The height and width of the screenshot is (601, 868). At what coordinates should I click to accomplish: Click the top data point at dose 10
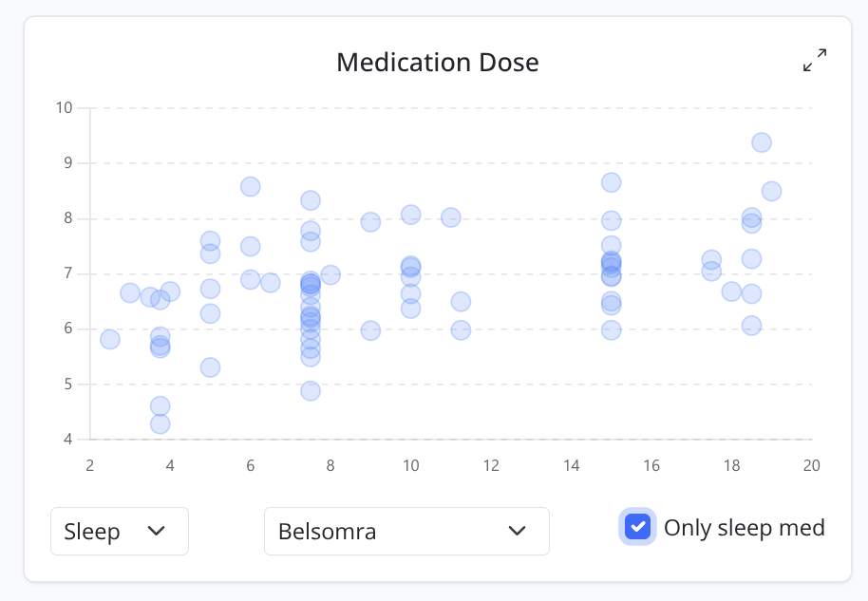pos(411,215)
